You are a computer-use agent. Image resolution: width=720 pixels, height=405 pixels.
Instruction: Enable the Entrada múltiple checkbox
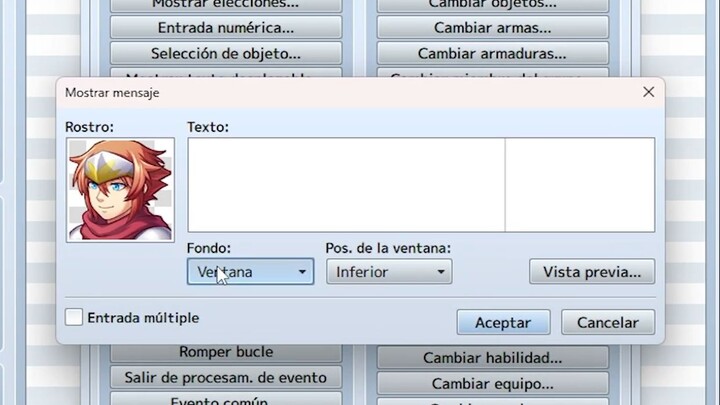(x=74, y=317)
